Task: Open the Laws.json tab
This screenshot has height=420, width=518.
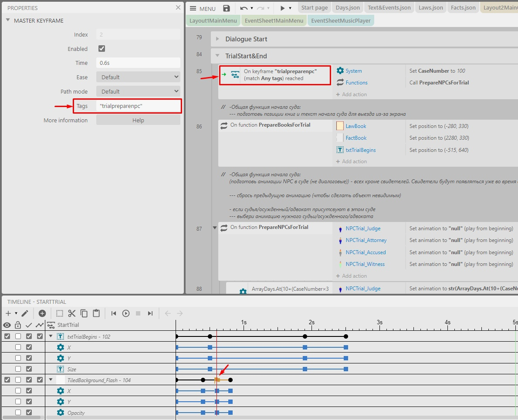Action: pyautogui.click(x=431, y=7)
